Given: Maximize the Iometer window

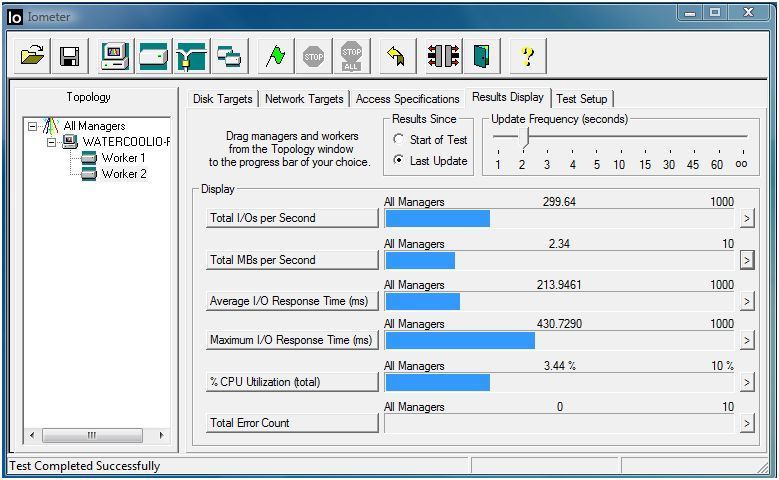Looking at the screenshot, I should 715,12.
